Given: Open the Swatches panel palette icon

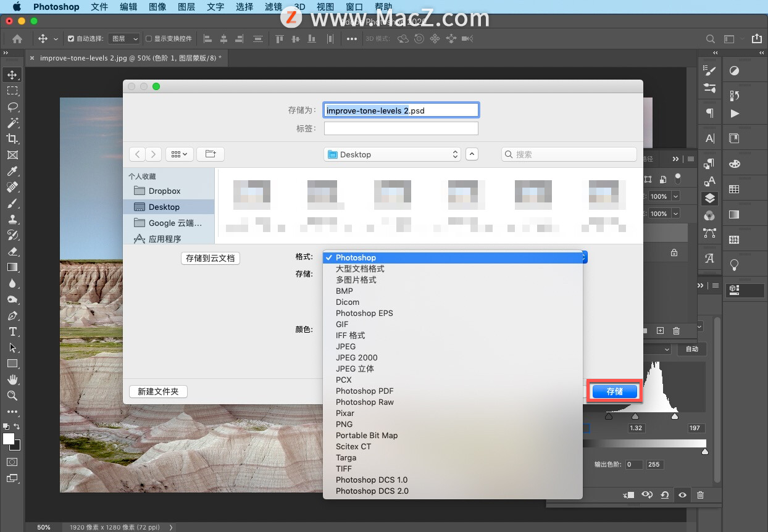Looking at the screenshot, I should (x=734, y=164).
